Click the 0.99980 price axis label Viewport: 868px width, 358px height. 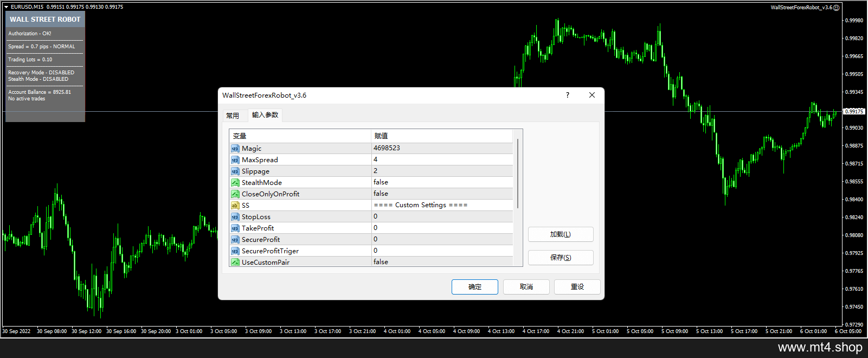pyautogui.click(x=854, y=21)
